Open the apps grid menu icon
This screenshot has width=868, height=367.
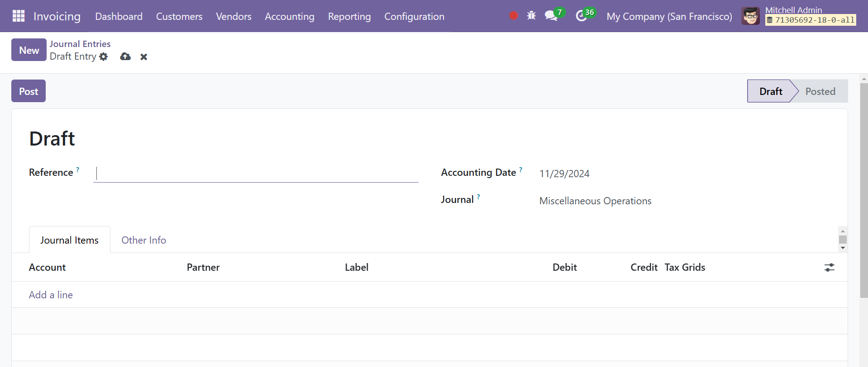click(x=19, y=16)
